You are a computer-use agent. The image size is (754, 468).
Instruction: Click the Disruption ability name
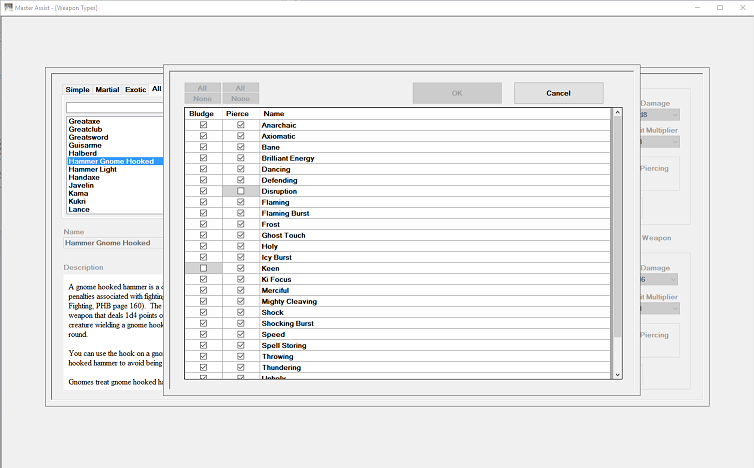pyautogui.click(x=279, y=191)
